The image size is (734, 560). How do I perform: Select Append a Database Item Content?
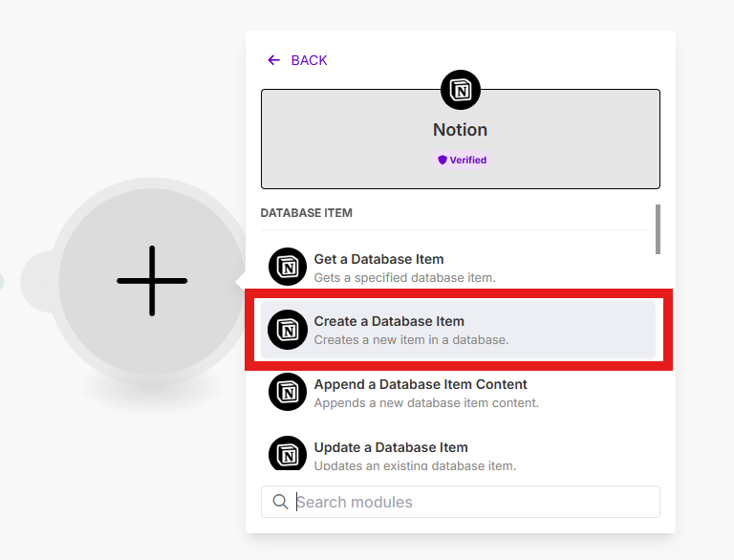pyautogui.click(x=458, y=393)
